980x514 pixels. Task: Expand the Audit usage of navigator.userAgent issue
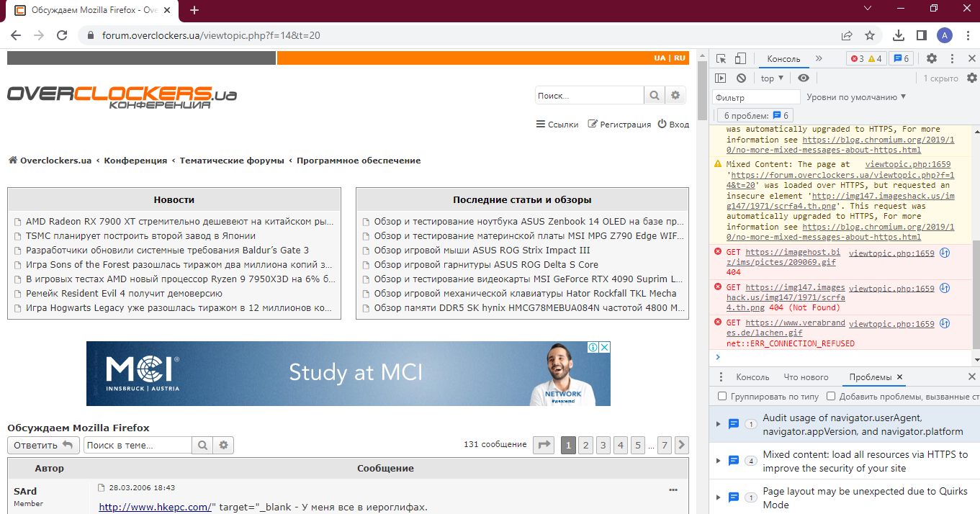coord(718,424)
